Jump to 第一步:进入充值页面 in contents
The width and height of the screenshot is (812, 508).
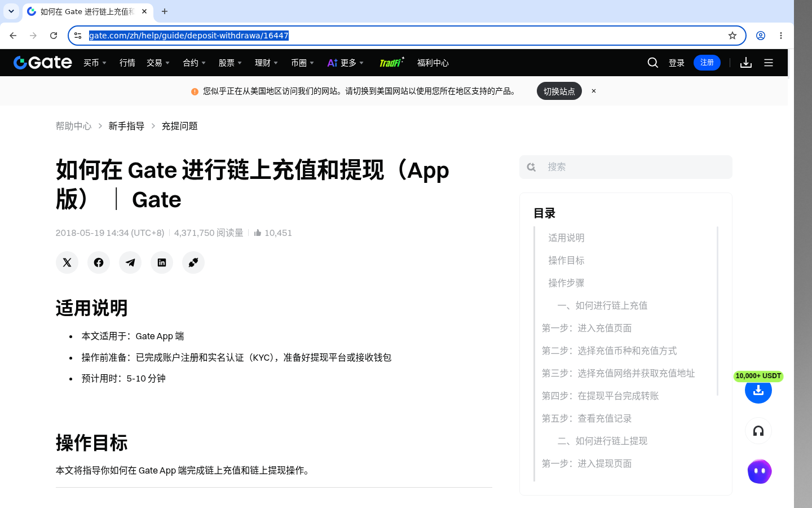[586, 328]
